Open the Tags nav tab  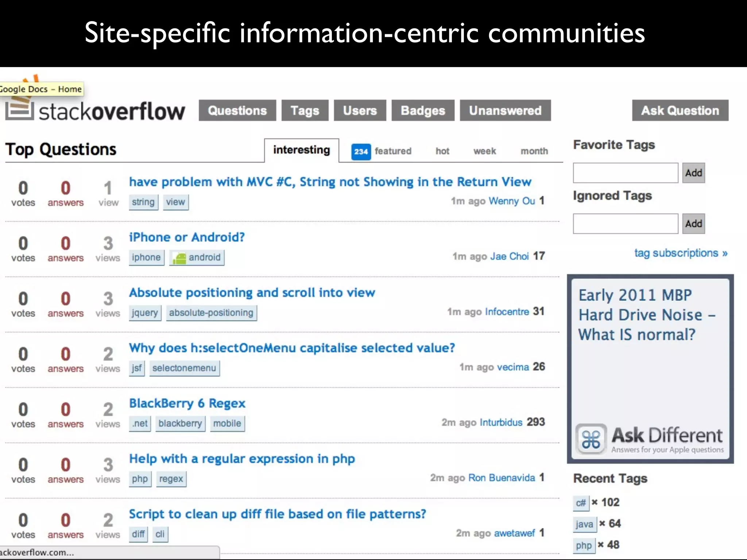pos(305,110)
